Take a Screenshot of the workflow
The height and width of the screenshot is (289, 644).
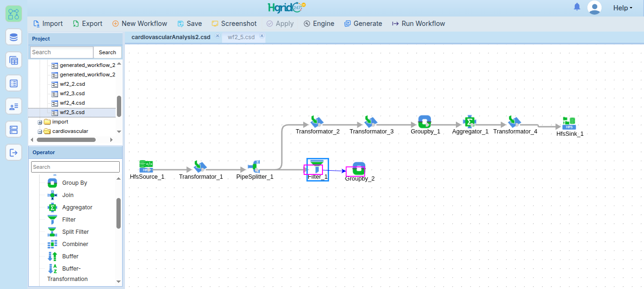(x=234, y=24)
